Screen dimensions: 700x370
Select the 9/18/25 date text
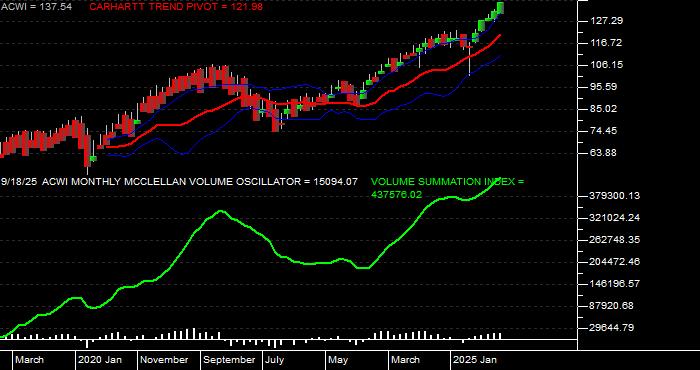pyautogui.click(x=20, y=182)
